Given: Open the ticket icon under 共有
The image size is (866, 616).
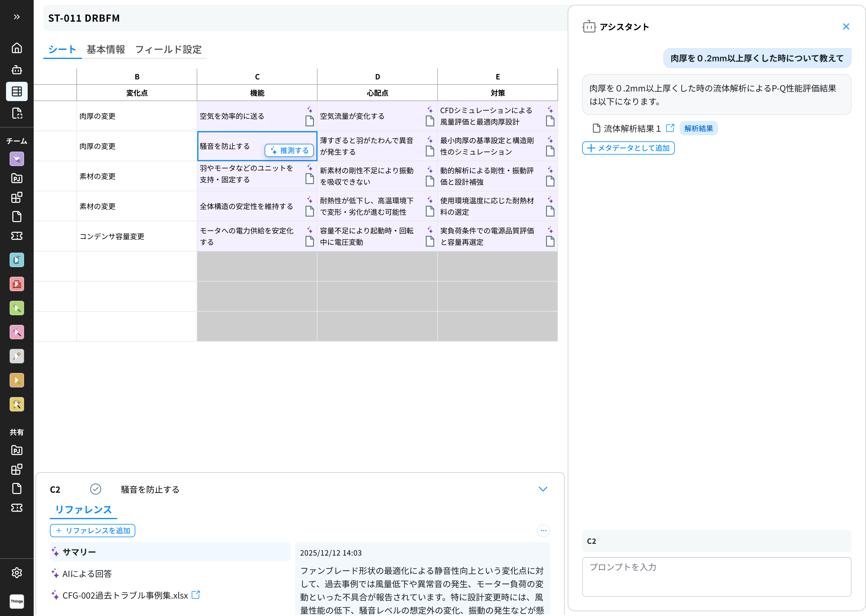Looking at the screenshot, I should pos(17,508).
